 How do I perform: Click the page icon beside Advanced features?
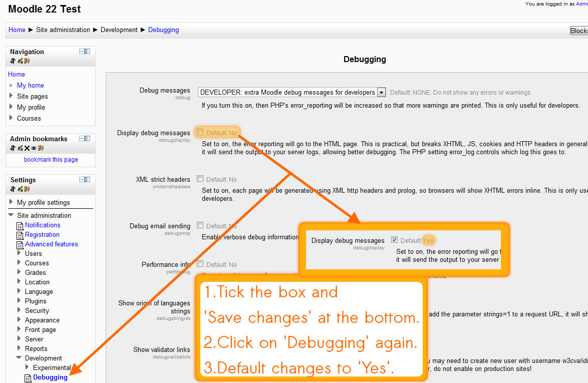[x=20, y=245]
